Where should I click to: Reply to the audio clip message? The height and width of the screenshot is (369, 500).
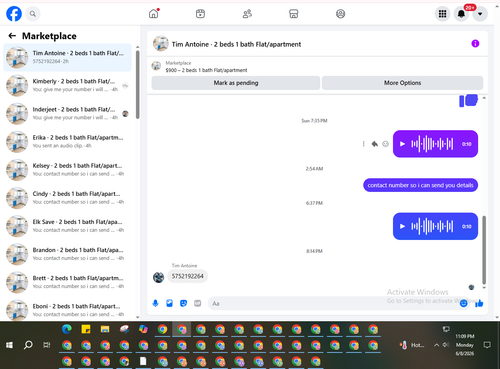point(375,144)
